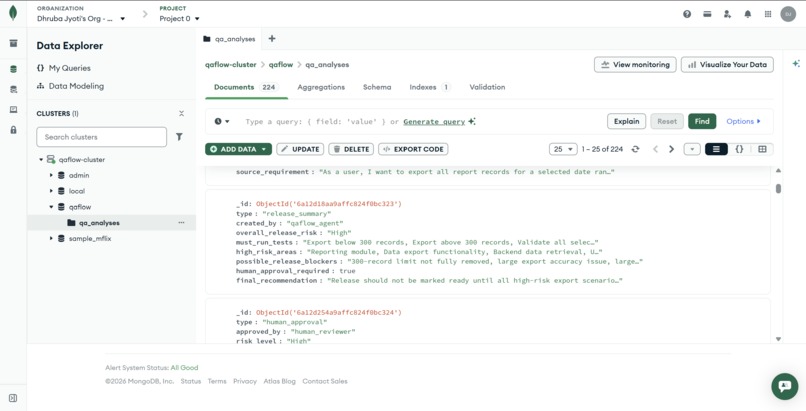Expand the admin database
The width and height of the screenshot is (806, 411).
pos(51,175)
